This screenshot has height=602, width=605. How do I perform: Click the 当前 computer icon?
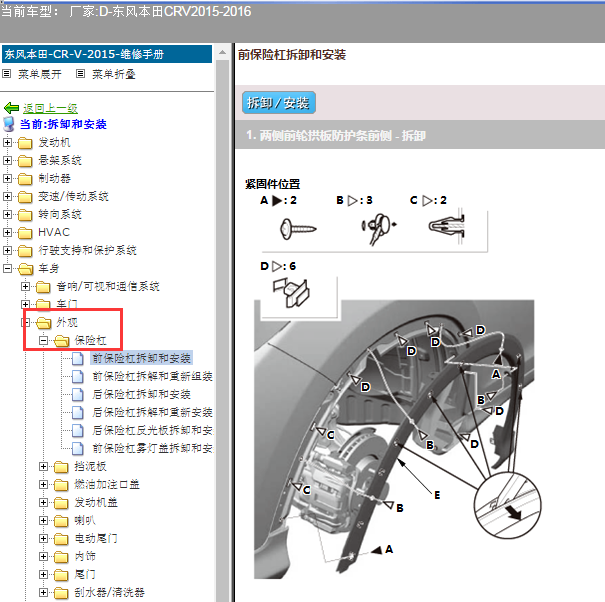click(9, 124)
